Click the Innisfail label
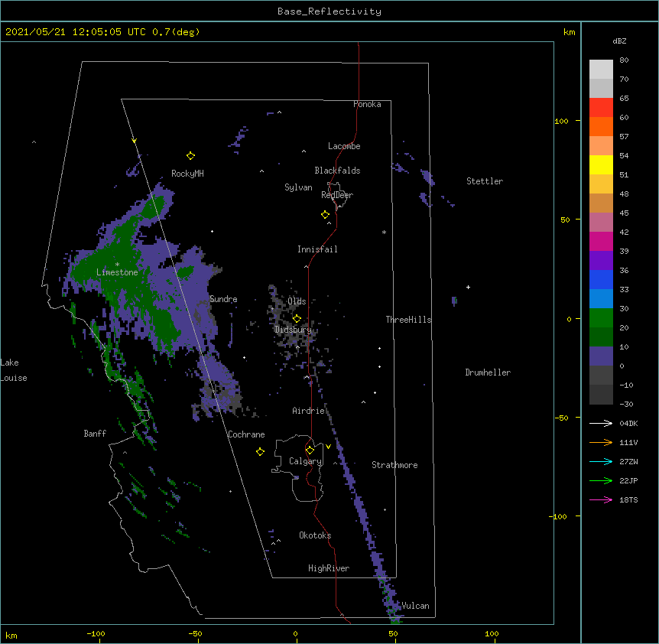The width and height of the screenshot is (659, 644). (x=317, y=249)
